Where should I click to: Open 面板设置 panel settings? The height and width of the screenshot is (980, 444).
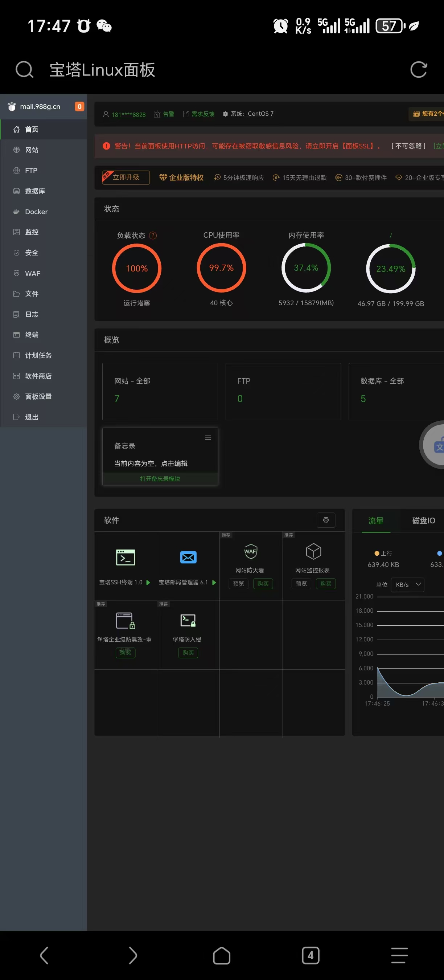[44, 396]
